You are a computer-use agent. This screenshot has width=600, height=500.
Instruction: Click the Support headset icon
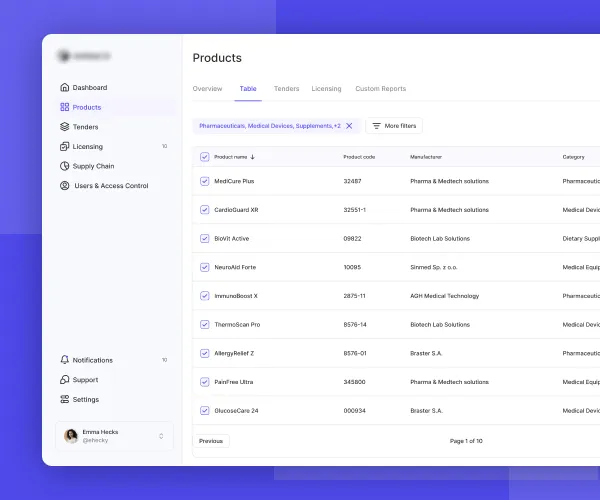pos(65,379)
